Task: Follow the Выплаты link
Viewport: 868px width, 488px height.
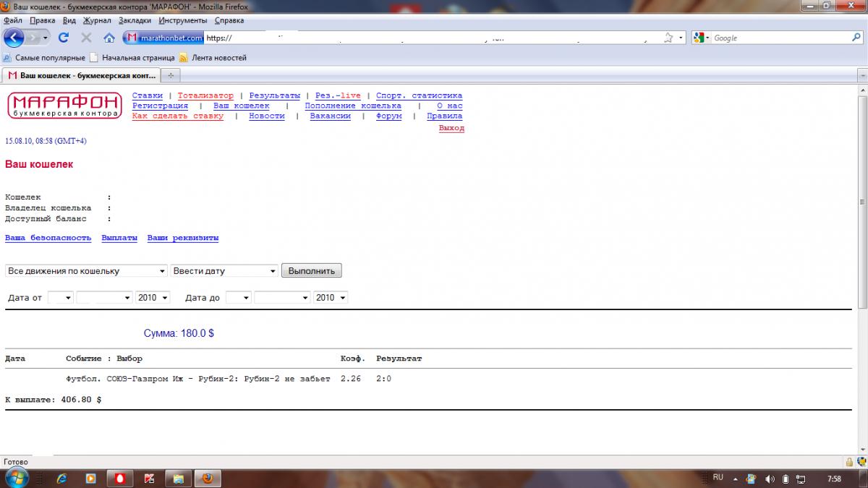Action: (119, 238)
